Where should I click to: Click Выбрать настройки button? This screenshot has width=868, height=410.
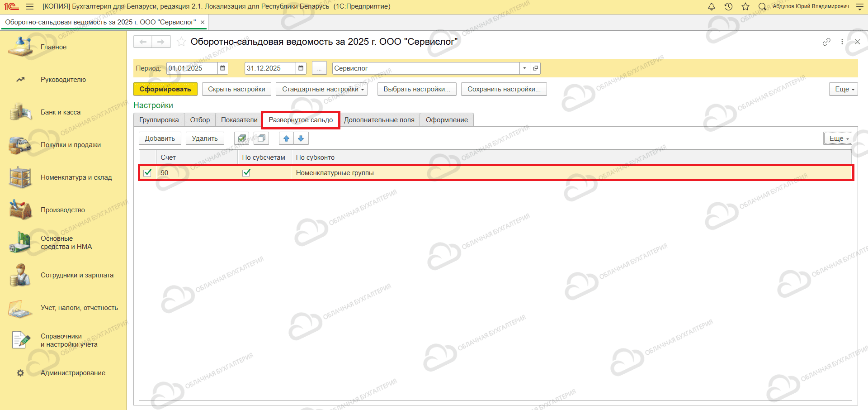[x=417, y=89]
